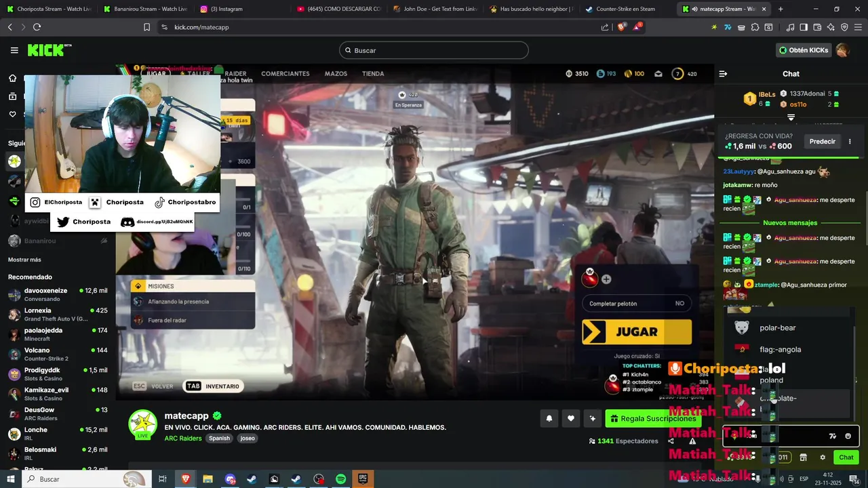Image resolution: width=868 pixels, height=488 pixels.
Task: Click the Obtén KICKs button
Action: click(x=804, y=50)
